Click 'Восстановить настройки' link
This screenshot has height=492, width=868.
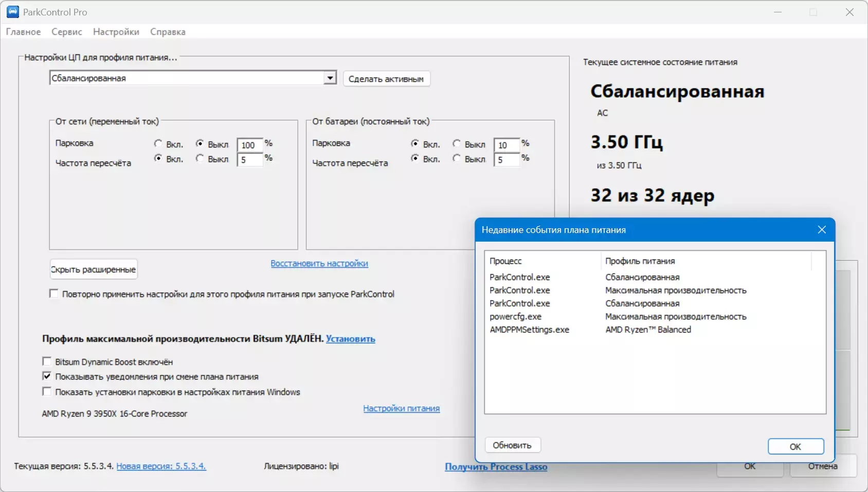[x=319, y=263]
